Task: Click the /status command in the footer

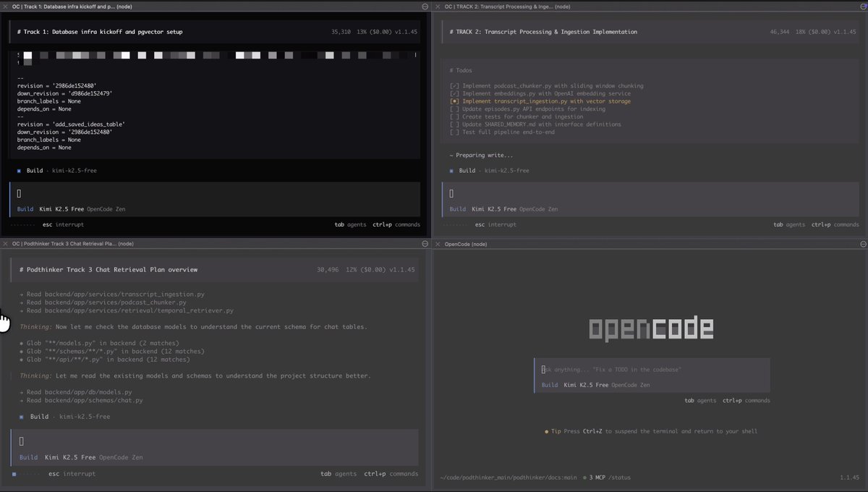Action: 618,478
